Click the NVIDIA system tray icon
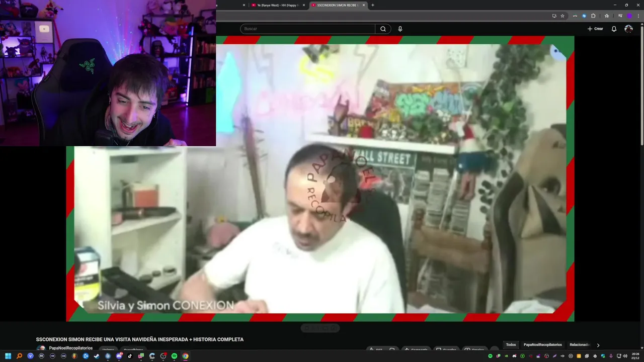 506,356
